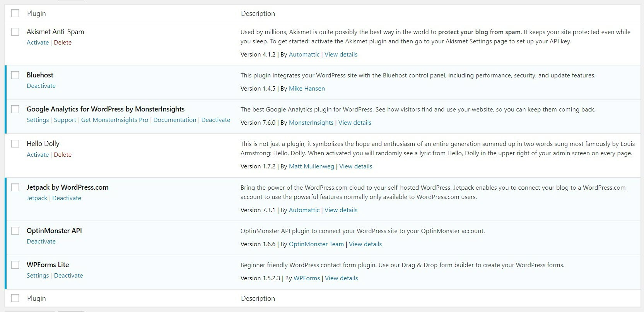The height and width of the screenshot is (312, 644).
Task: Deactivate the OptinMonster API plugin
Action: pyautogui.click(x=41, y=242)
